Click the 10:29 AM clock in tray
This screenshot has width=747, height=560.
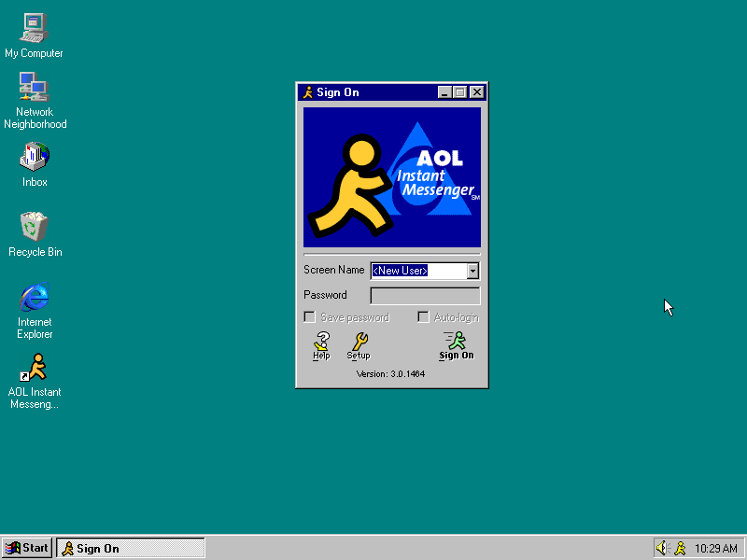[x=716, y=549]
